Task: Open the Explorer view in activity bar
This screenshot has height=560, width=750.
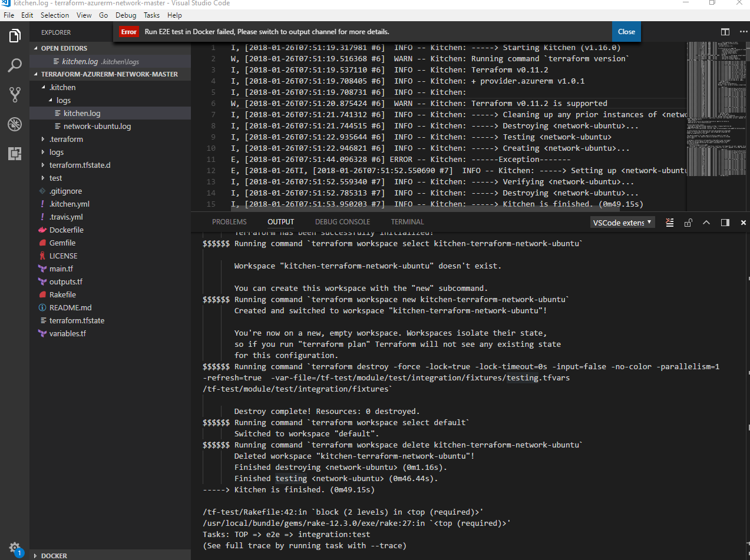Action: tap(15, 36)
